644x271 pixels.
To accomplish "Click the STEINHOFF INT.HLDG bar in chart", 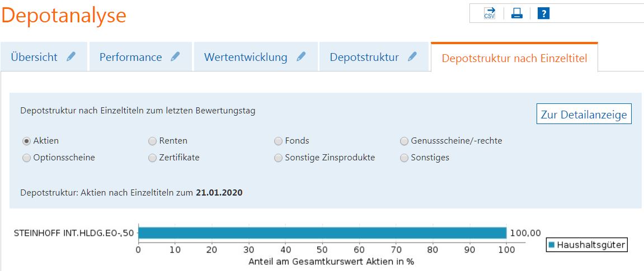I will [322, 233].
